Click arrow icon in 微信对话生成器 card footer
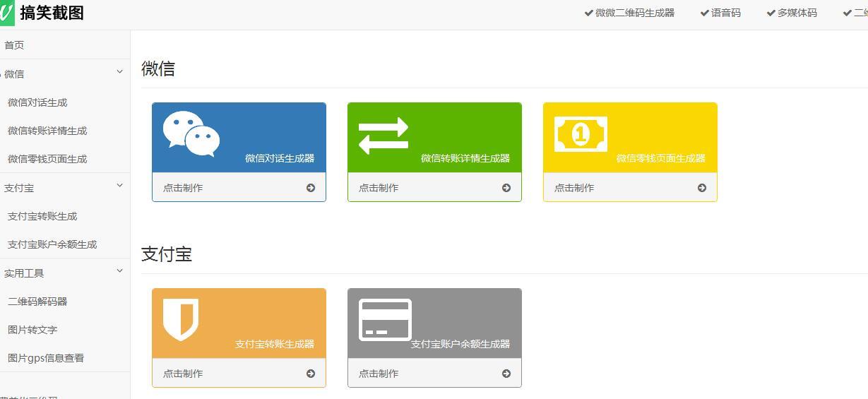The width and height of the screenshot is (868, 399). coord(311,188)
